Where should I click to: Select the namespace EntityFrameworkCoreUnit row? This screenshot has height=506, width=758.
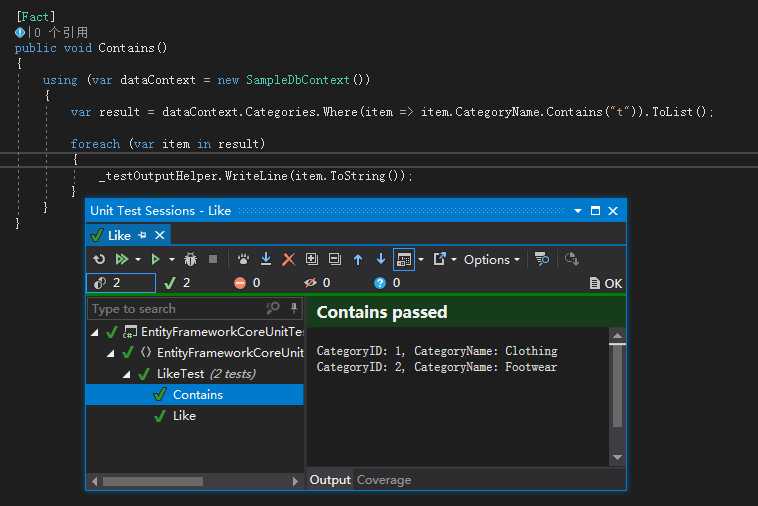tap(195, 353)
